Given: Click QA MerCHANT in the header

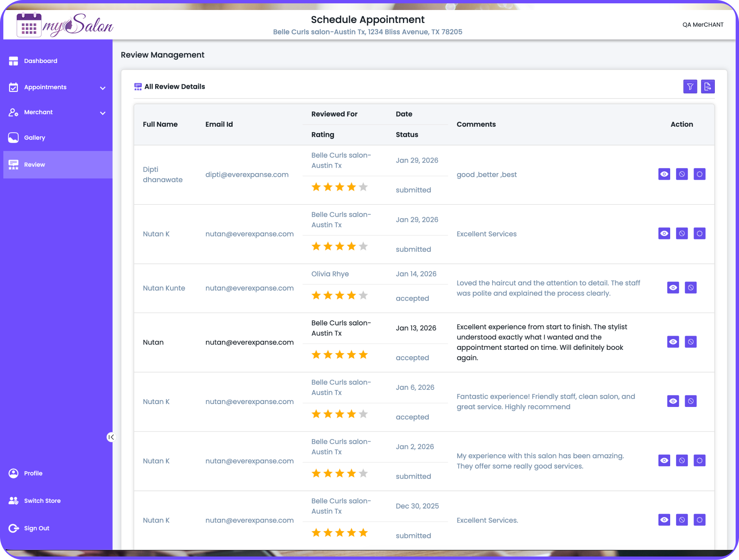Looking at the screenshot, I should pos(703,25).
